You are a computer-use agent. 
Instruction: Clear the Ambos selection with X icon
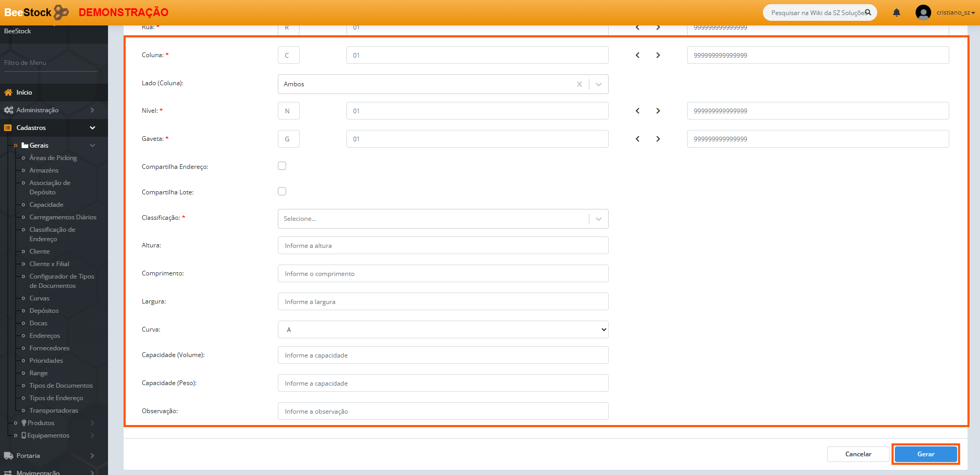(x=579, y=84)
